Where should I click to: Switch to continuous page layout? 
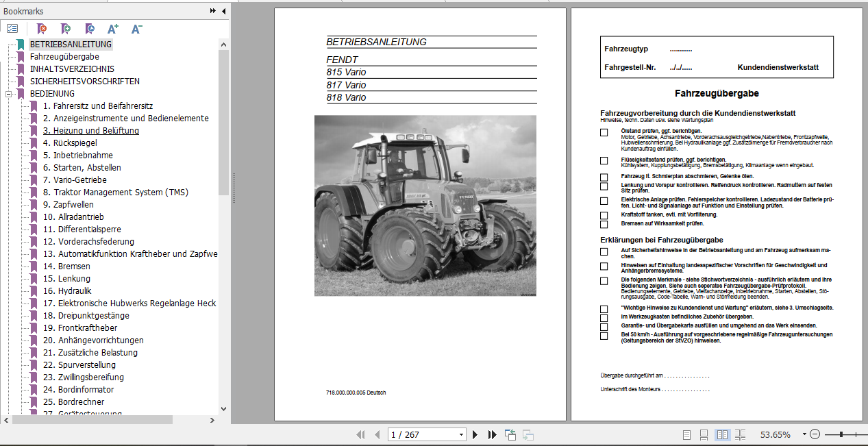click(x=704, y=434)
